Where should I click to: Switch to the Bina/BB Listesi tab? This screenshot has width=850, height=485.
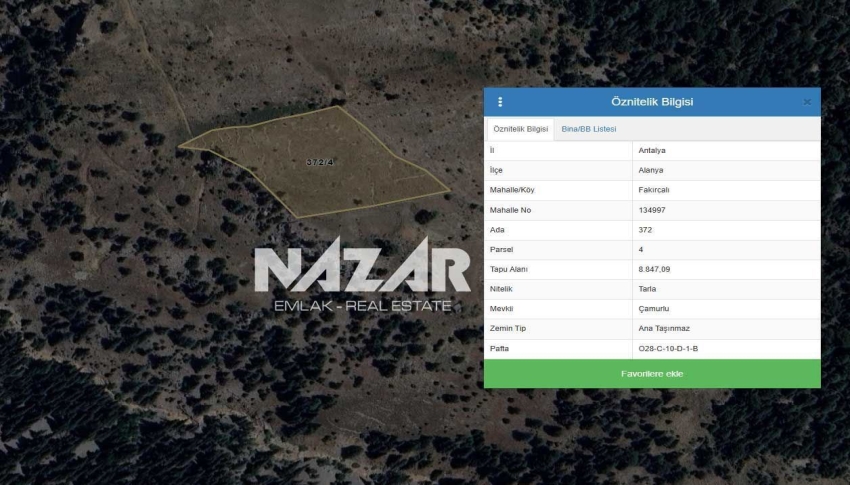[x=589, y=129]
